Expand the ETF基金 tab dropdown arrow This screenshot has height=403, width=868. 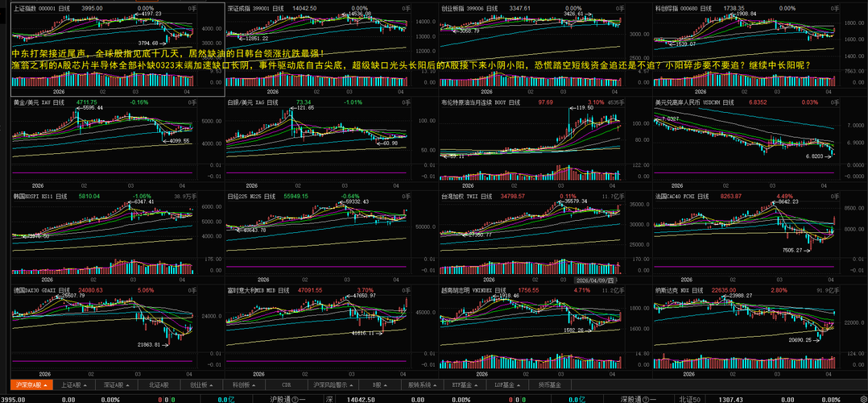point(477,385)
